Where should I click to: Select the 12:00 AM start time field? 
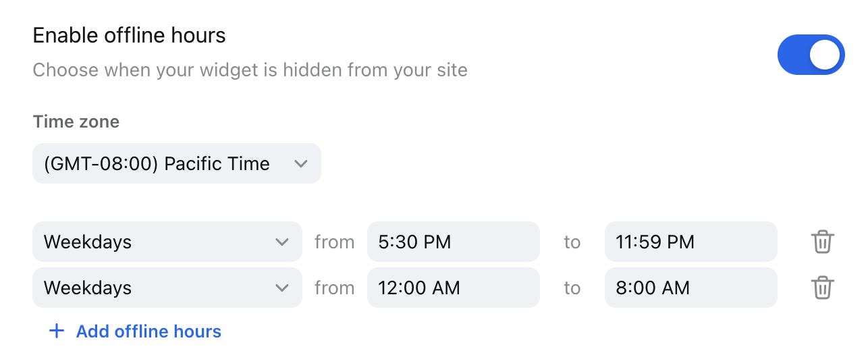click(x=454, y=288)
